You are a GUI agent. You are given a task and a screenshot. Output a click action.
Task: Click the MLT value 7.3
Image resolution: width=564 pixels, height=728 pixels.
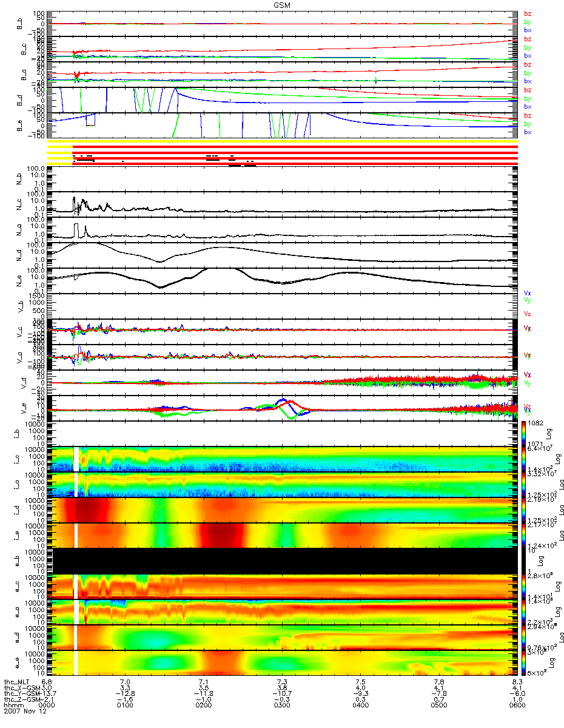282,682
